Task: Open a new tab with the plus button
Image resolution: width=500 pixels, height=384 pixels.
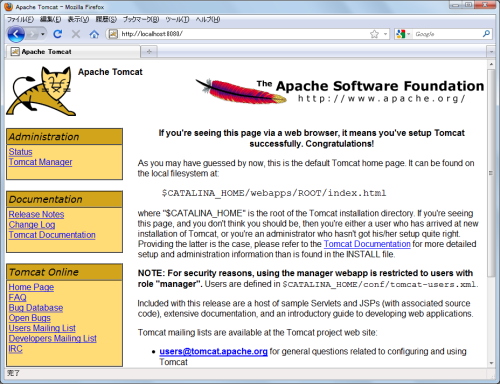Action: click(x=149, y=52)
